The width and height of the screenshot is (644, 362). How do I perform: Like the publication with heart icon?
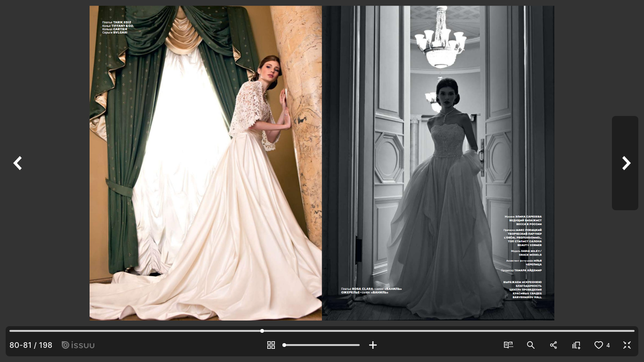click(599, 345)
